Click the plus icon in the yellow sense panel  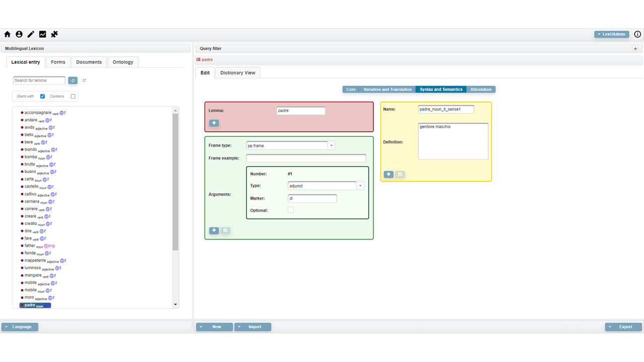388,174
